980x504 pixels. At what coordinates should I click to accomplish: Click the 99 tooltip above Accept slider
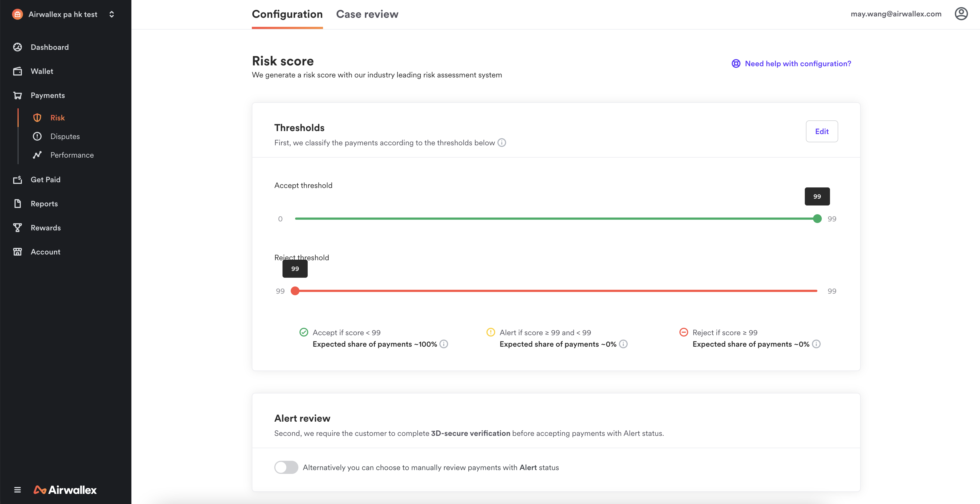coord(817,196)
